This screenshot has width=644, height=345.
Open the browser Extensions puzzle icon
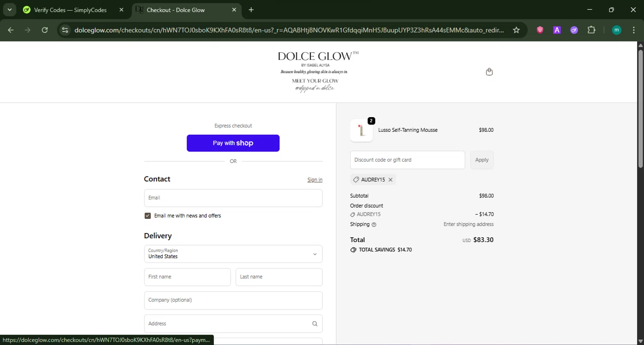click(x=591, y=30)
